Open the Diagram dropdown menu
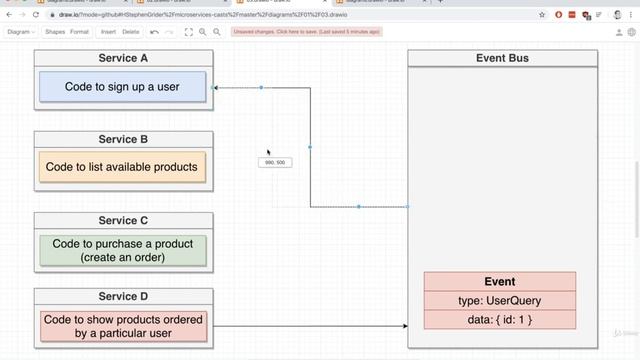Image resolution: width=640 pixels, height=360 pixels. tap(21, 32)
